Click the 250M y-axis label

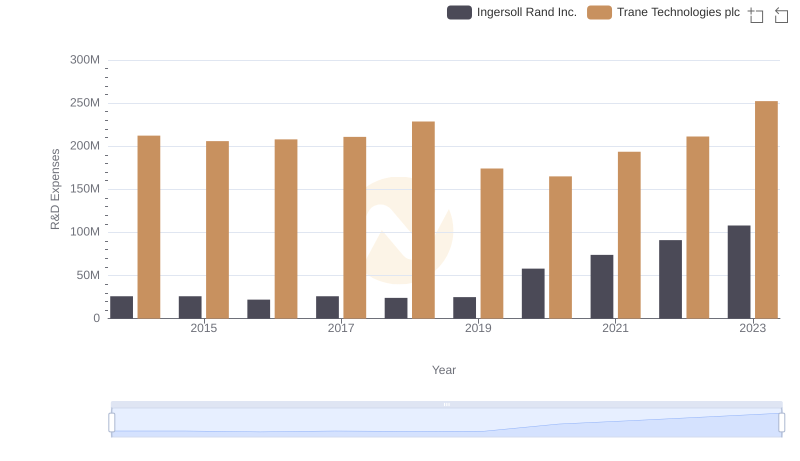[x=85, y=103]
